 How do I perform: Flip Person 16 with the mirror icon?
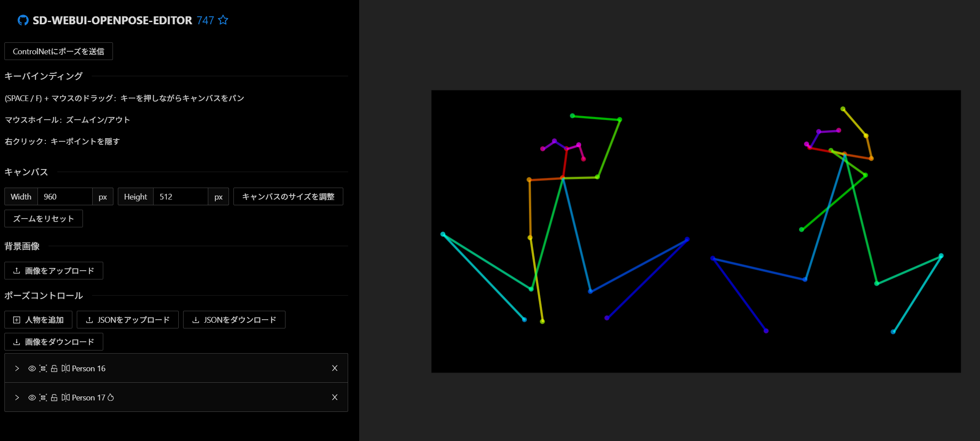65,369
